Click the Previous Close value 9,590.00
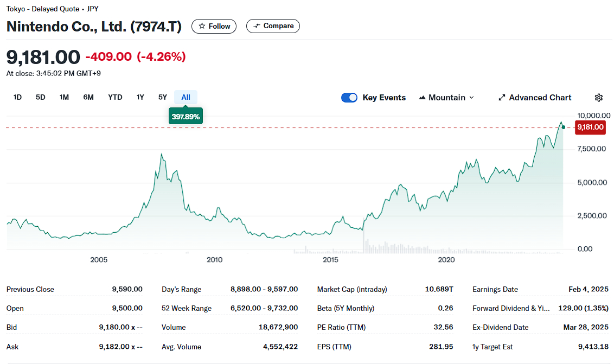The width and height of the screenshot is (614, 364). point(127,289)
